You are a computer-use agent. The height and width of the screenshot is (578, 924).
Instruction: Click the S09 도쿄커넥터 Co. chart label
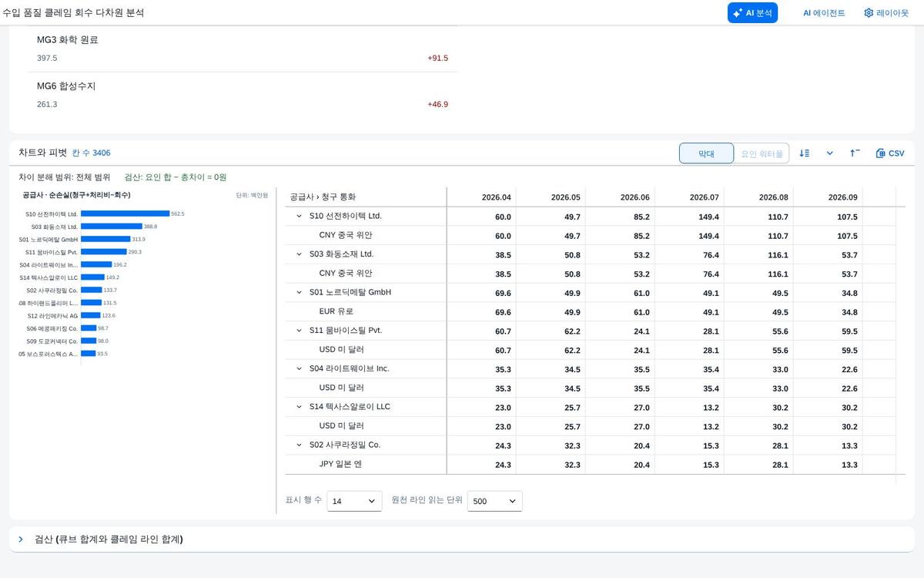coord(52,341)
